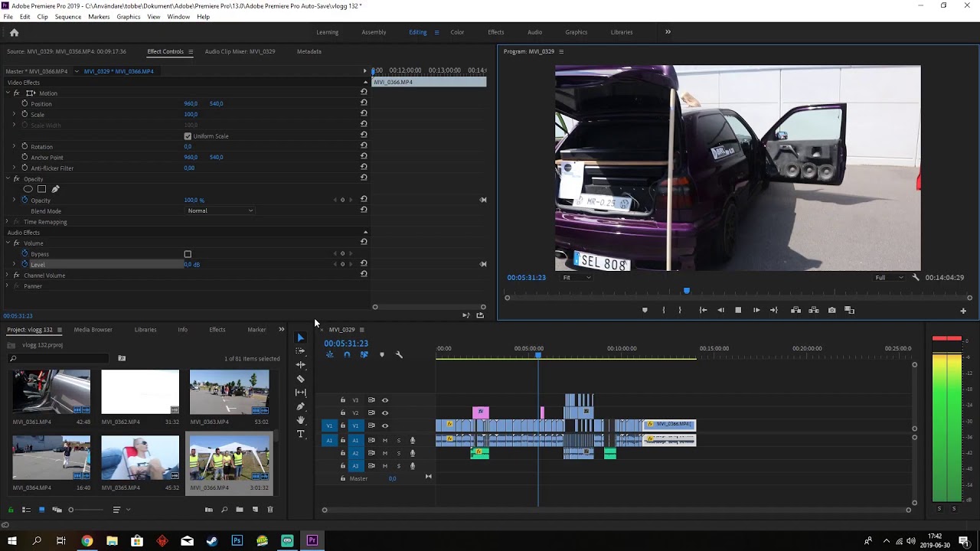This screenshot has width=980, height=551.
Task: Go to Out point in Program monitor
Action: 773,310
